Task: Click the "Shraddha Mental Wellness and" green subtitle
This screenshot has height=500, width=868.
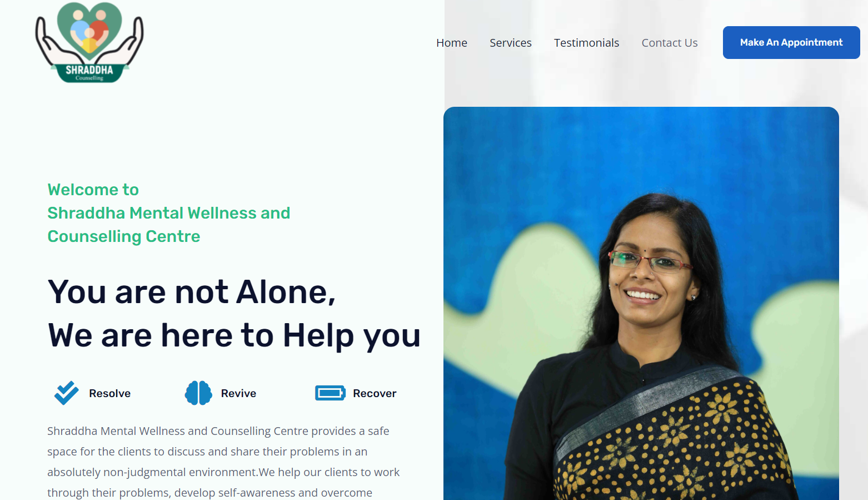Action: click(169, 213)
